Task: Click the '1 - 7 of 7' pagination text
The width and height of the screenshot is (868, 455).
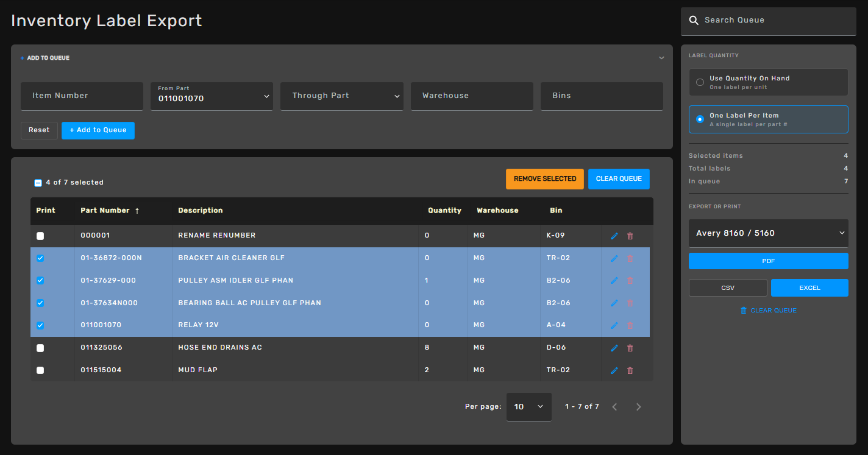Action: coord(582,407)
